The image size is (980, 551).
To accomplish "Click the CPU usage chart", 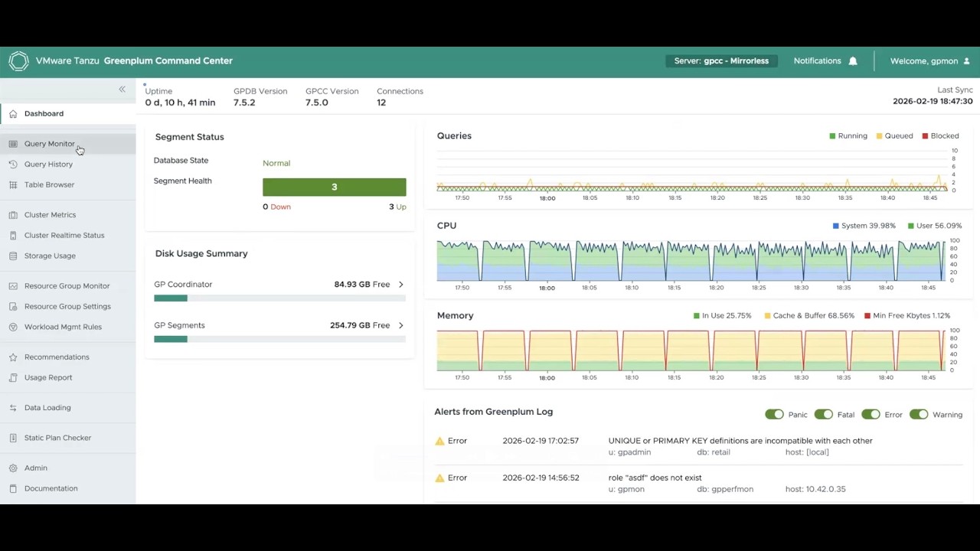I will 692,261.
